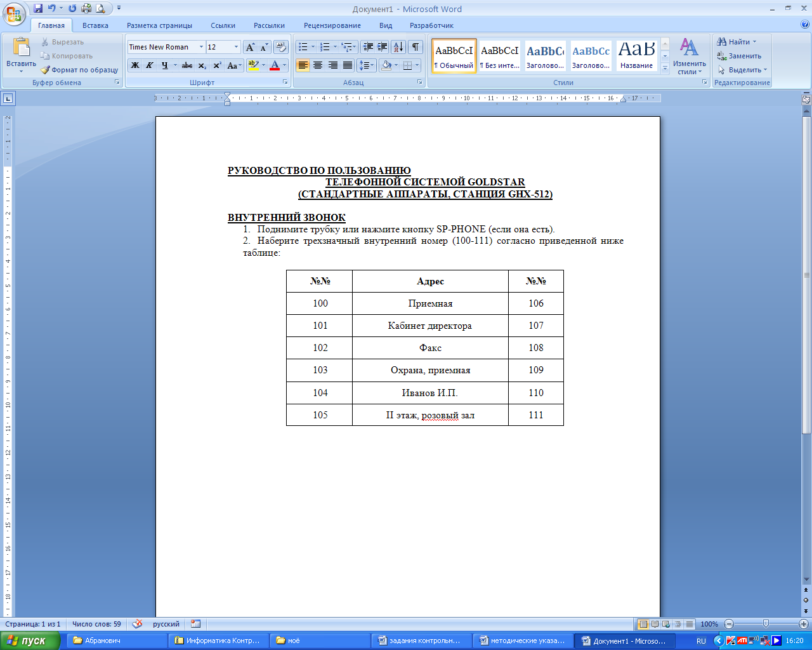Viewport: 812px width, 650px height.
Task: Open the Абрамович folder in taskbar
Action: [x=117, y=640]
